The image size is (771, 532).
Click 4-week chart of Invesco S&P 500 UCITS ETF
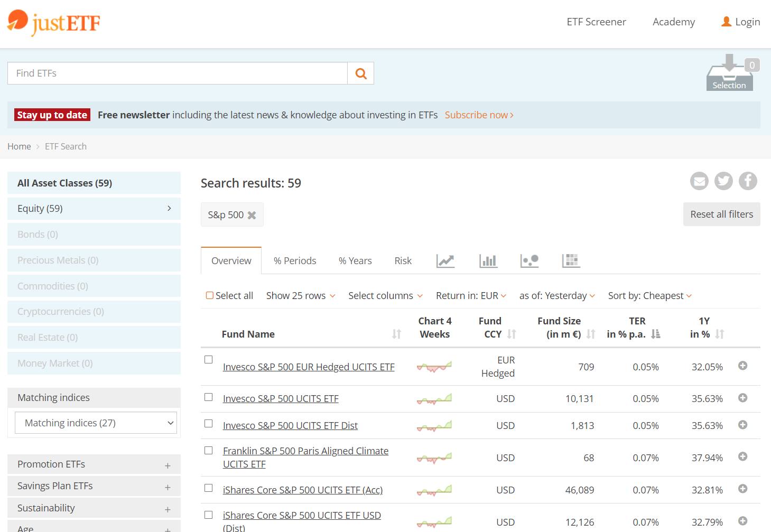pyautogui.click(x=434, y=399)
